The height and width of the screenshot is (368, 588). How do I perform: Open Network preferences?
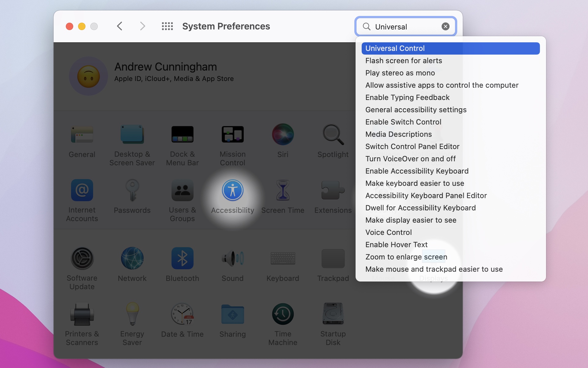tap(132, 258)
